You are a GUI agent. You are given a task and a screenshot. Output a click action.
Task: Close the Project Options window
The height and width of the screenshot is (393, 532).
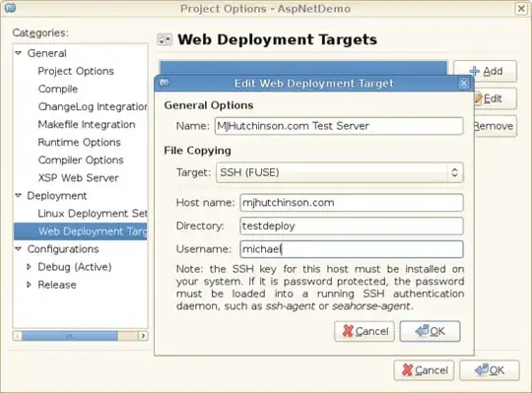click(x=521, y=8)
